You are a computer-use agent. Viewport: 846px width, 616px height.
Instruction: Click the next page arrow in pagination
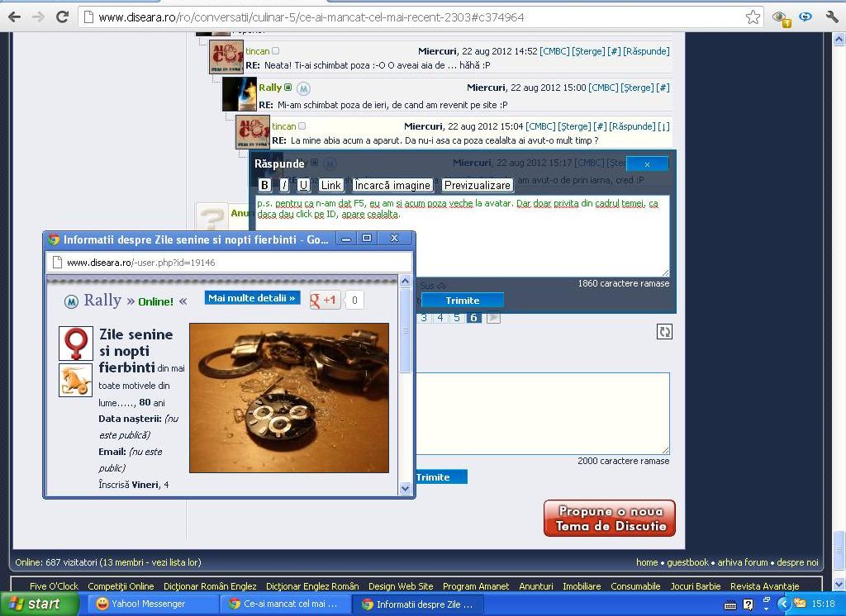coord(492,317)
